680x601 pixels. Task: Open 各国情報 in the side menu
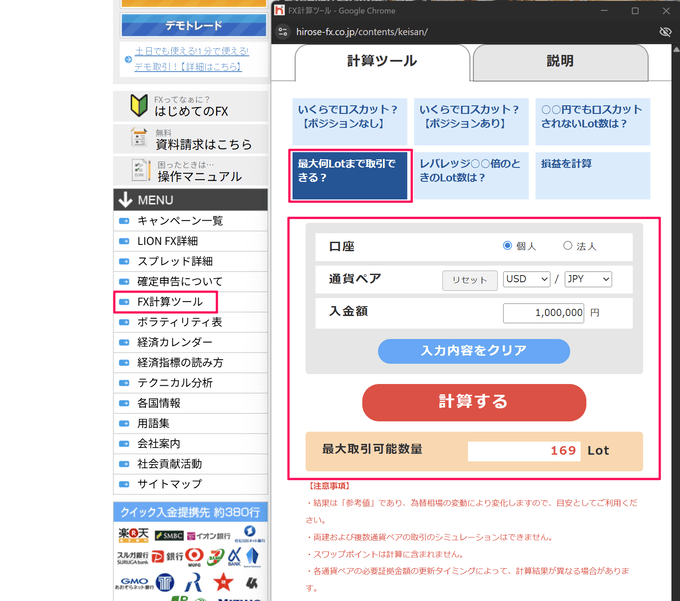[190, 403]
